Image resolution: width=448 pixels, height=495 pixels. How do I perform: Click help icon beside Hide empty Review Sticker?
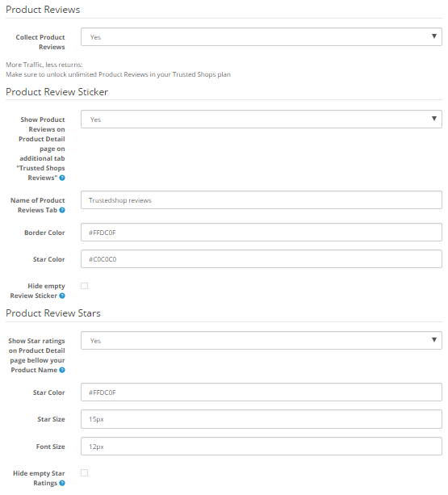62,296
